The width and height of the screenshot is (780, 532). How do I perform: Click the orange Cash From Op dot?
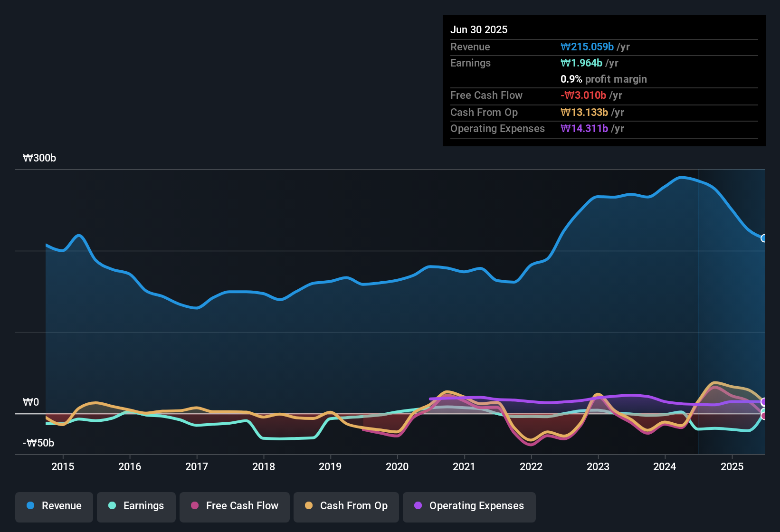point(309,505)
